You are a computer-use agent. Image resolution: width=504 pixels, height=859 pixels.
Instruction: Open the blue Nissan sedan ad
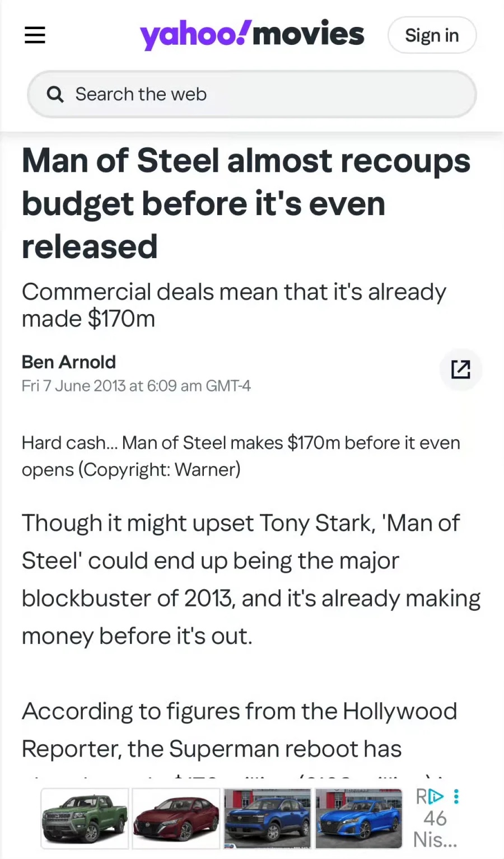(x=358, y=818)
